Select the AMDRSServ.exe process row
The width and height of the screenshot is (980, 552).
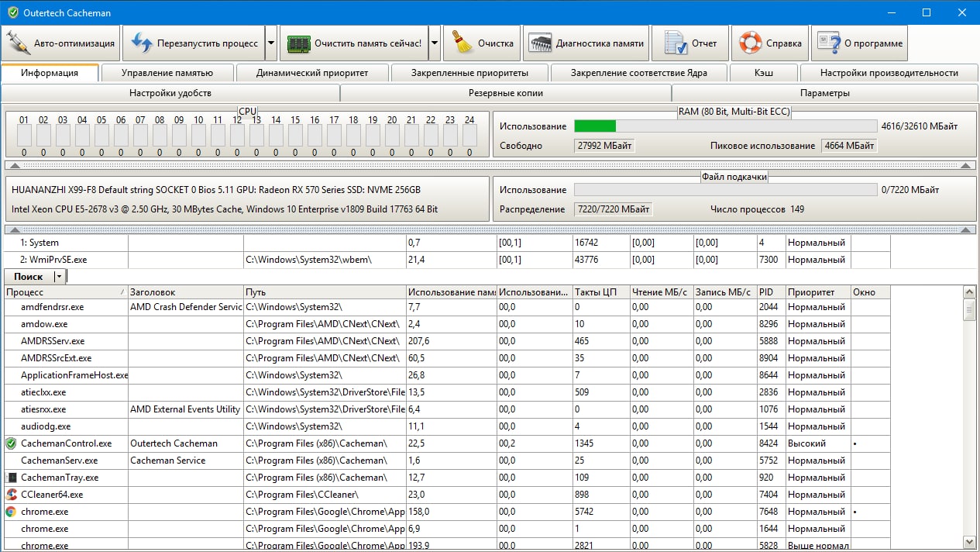(x=447, y=341)
